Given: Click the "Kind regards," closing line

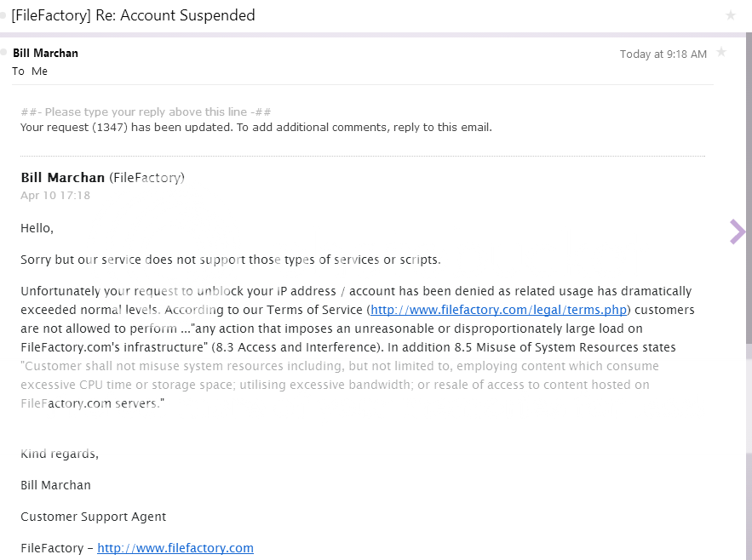Looking at the screenshot, I should tap(60, 454).
